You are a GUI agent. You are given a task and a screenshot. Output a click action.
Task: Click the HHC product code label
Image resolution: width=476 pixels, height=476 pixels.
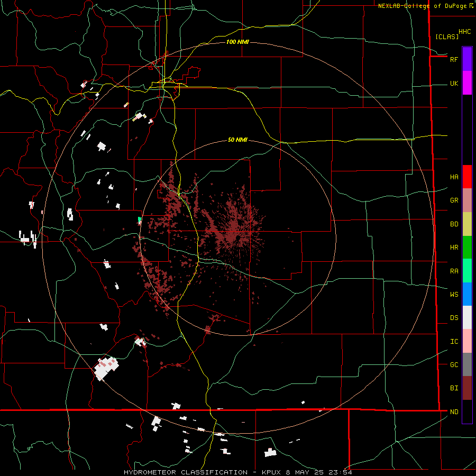tap(464, 32)
